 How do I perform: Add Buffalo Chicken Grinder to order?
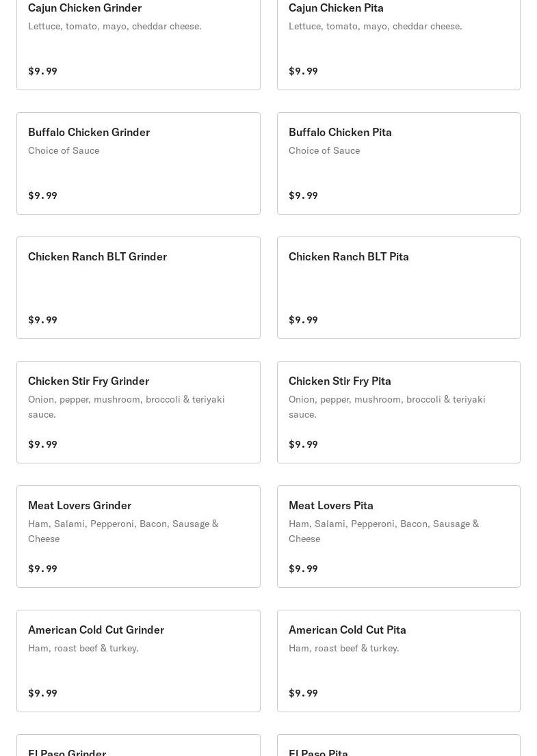pos(89,132)
